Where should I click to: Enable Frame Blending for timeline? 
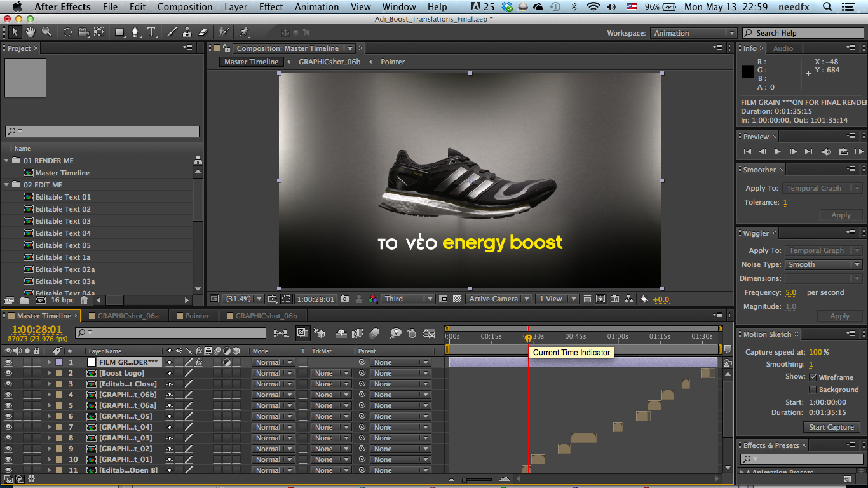[358, 333]
